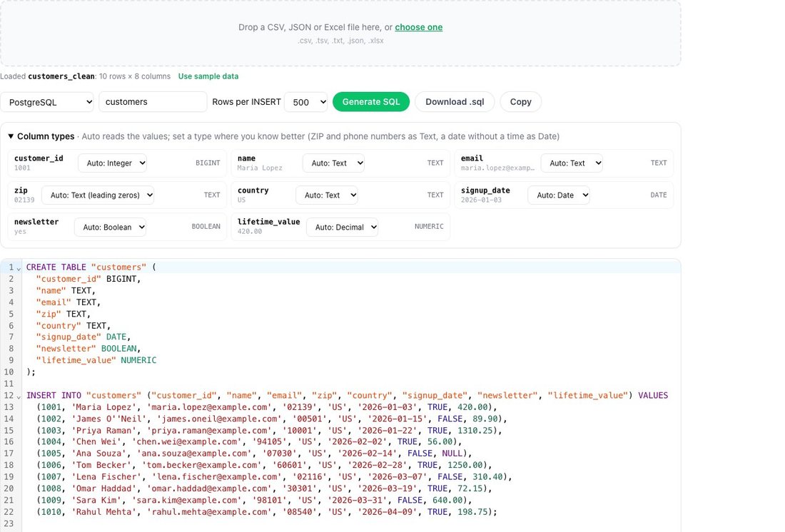Collapse the Column types section

point(11,136)
